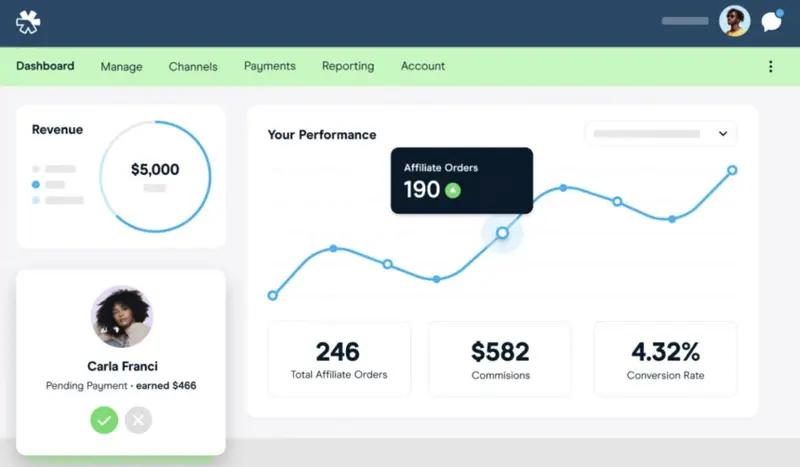Open the chat messages icon
The width and height of the screenshot is (800, 467).
[x=771, y=21]
